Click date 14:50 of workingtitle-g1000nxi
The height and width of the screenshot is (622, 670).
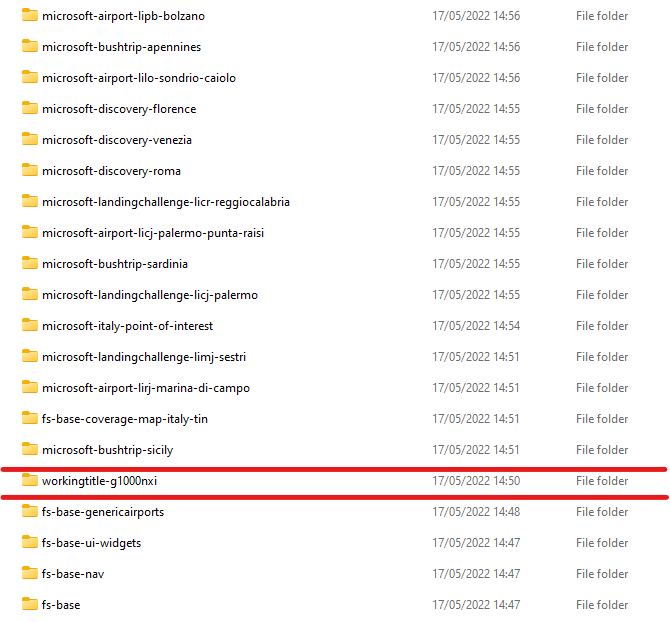[476, 481]
